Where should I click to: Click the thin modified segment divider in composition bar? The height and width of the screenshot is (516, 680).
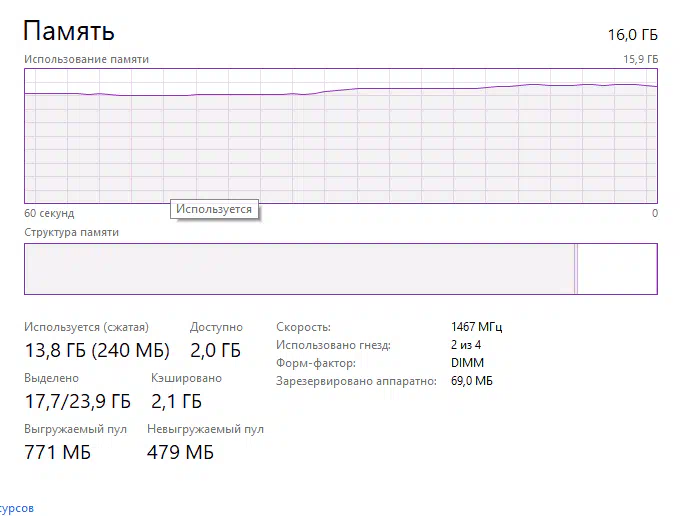pyautogui.click(x=576, y=269)
